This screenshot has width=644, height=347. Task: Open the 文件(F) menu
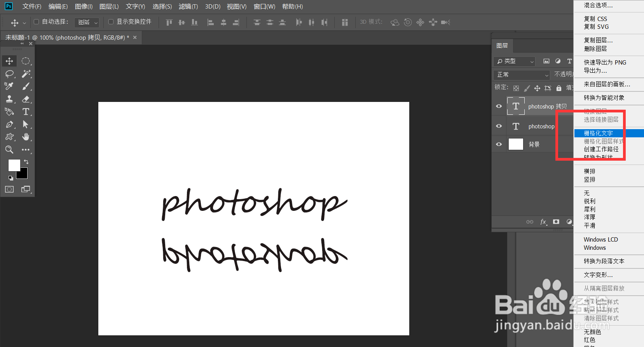[x=32, y=7]
